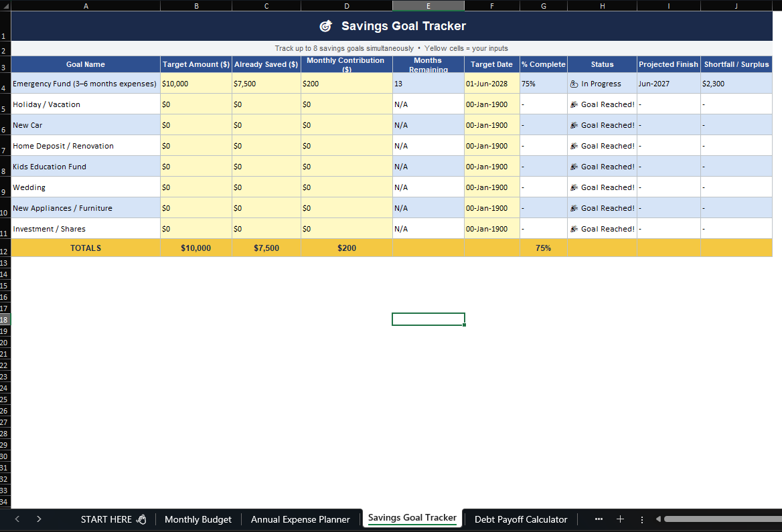Select New Appliances / Furniture cell
The height and width of the screenshot is (532, 782).
coord(86,208)
